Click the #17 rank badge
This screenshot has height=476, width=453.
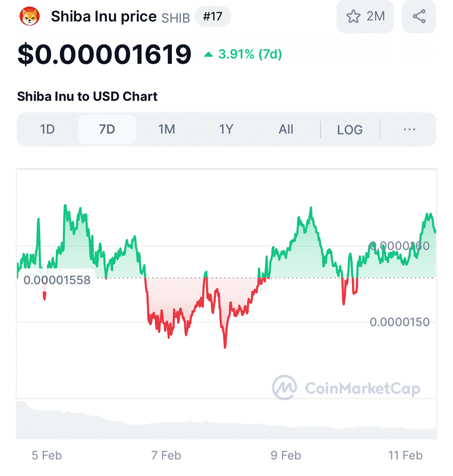point(213,16)
